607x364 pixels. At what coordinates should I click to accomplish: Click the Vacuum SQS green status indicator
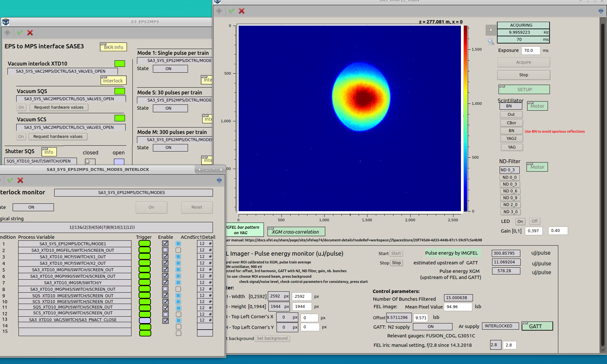click(120, 91)
